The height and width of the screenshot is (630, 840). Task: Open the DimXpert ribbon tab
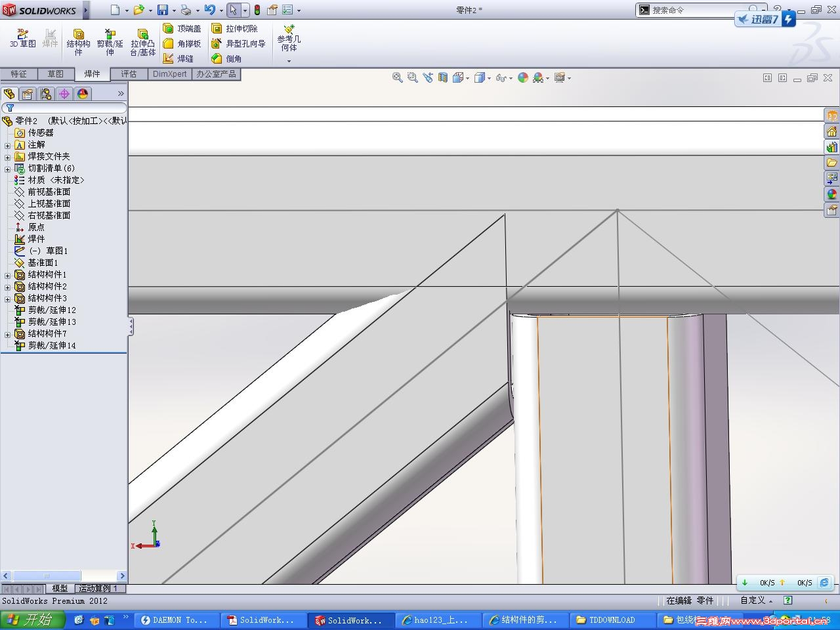tap(170, 74)
